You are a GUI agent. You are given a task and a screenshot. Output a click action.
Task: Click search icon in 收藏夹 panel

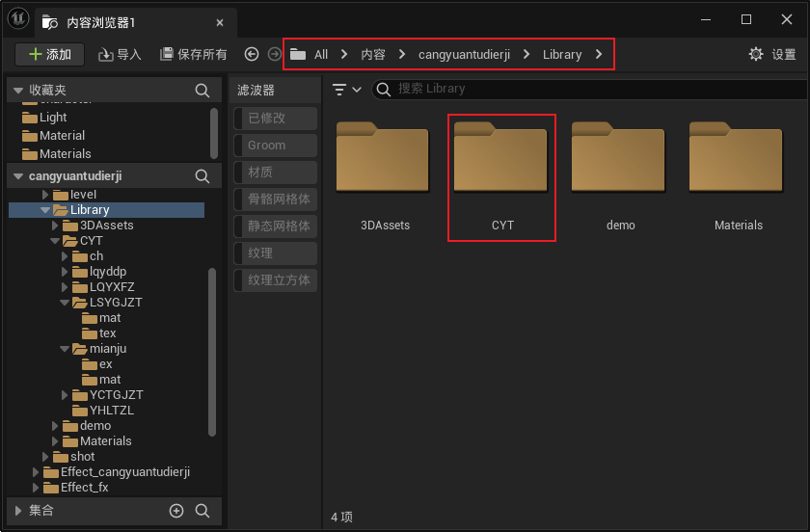(202, 90)
